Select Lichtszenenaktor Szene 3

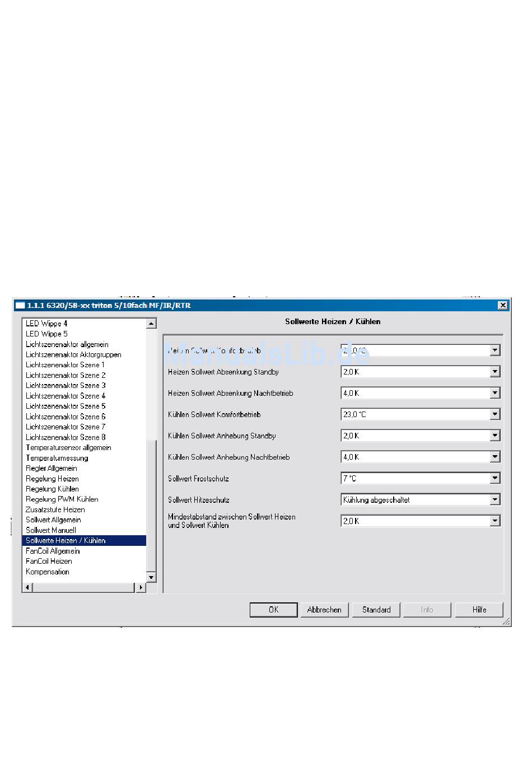click(x=66, y=385)
